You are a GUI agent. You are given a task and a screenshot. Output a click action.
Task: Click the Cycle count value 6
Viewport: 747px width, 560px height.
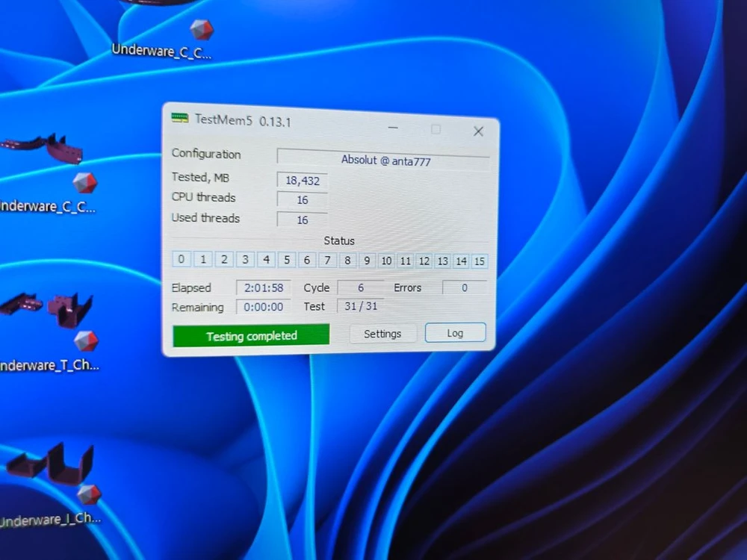coord(361,287)
